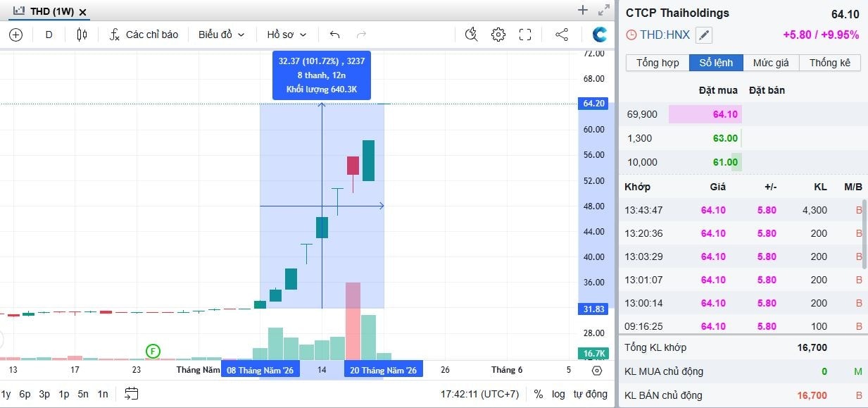Screen dimensions: 868x408
Task: Redo the chart action
Action: click(x=362, y=35)
